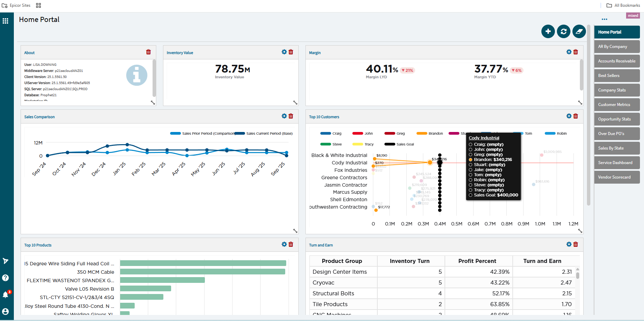Click the help question mark icon
Image resolution: width=644 pixels, height=321 pixels.
pyautogui.click(x=6, y=277)
